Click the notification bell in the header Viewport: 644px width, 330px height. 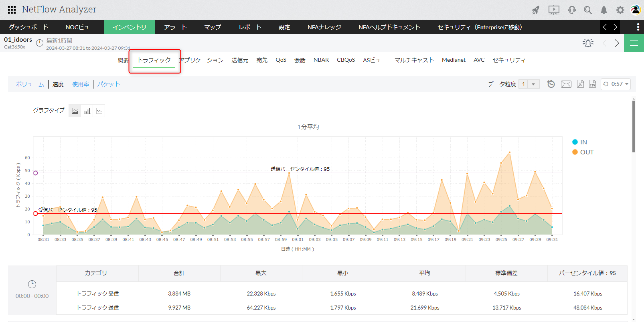click(x=603, y=10)
